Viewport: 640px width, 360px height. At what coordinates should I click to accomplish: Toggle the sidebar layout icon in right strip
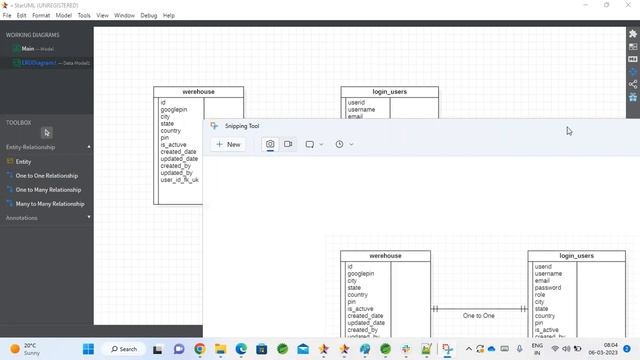point(633,47)
